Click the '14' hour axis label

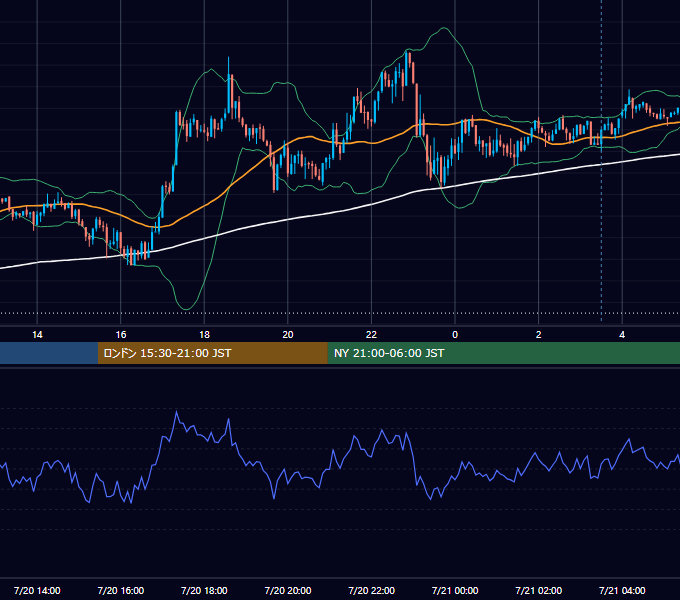click(x=37, y=335)
